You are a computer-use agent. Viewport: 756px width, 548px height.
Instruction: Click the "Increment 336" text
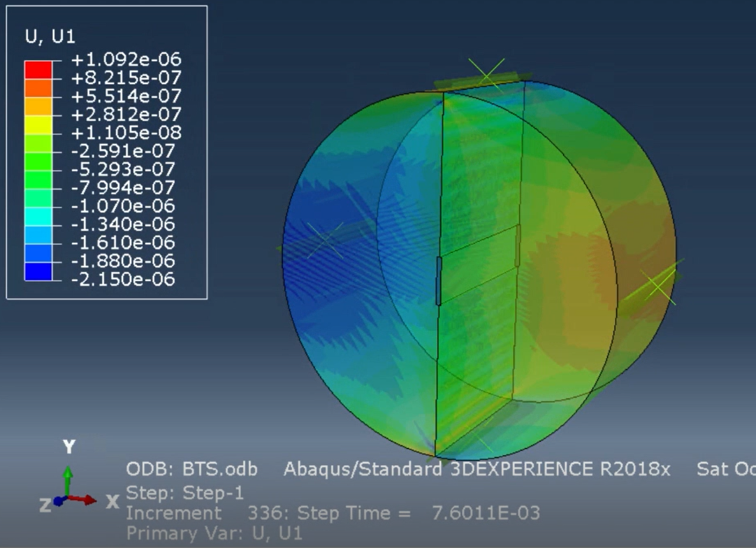pos(205,514)
